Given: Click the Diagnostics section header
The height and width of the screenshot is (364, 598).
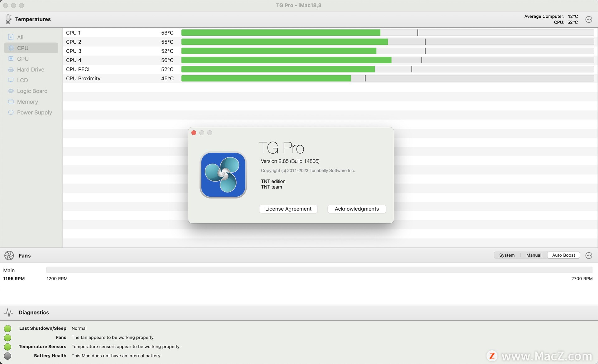Looking at the screenshot, I should 34,312.
